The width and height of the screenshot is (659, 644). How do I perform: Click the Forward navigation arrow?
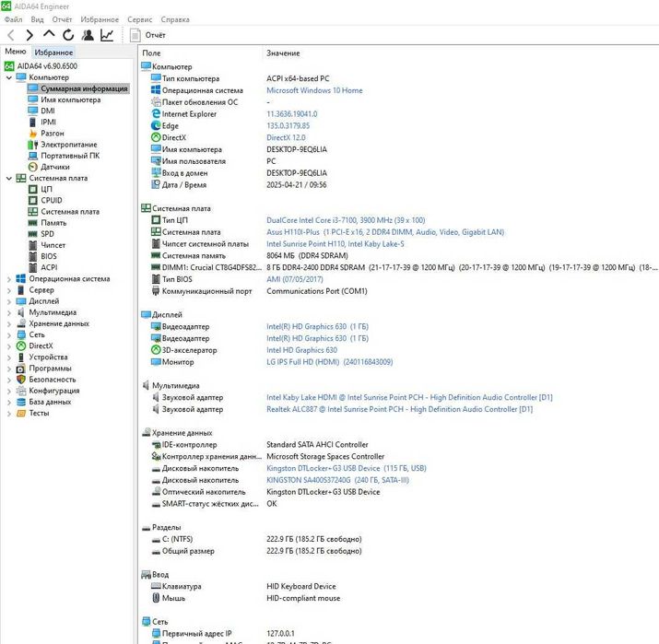[29, 35]
